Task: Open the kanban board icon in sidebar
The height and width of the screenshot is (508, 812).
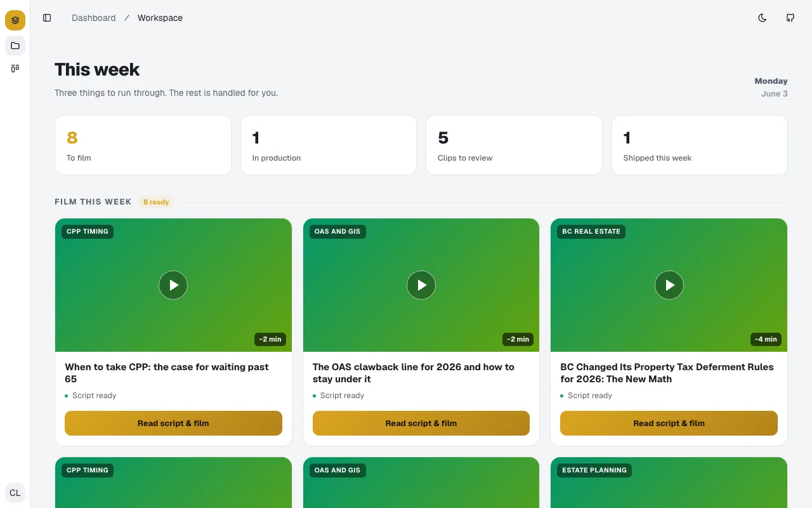Action: [x=15, y=69]
